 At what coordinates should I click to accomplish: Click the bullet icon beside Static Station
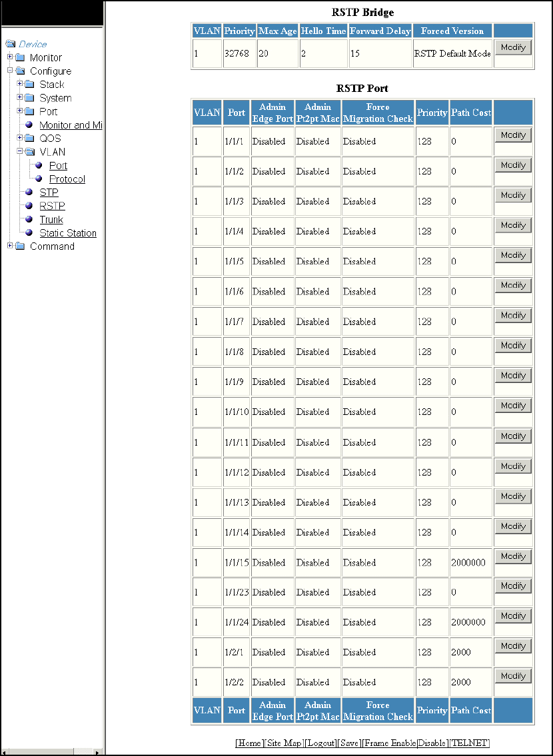click(29, 232)
